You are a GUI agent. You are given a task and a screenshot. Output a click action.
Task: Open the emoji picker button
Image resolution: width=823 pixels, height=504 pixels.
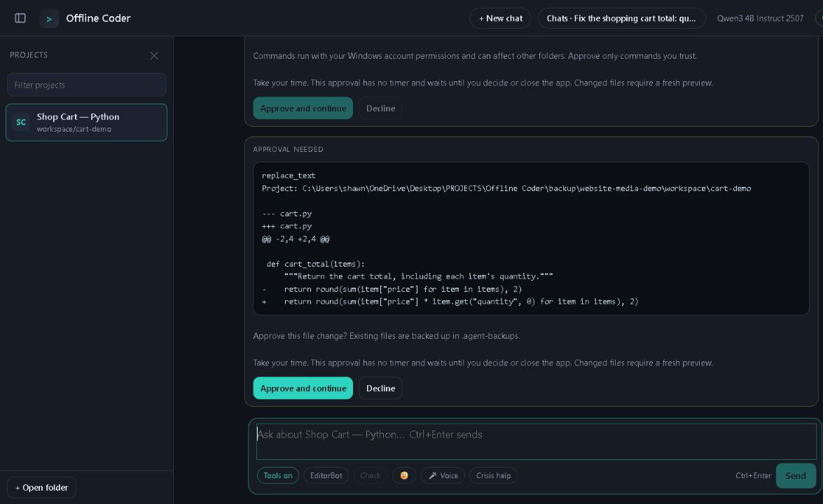[x=404, y=476]
